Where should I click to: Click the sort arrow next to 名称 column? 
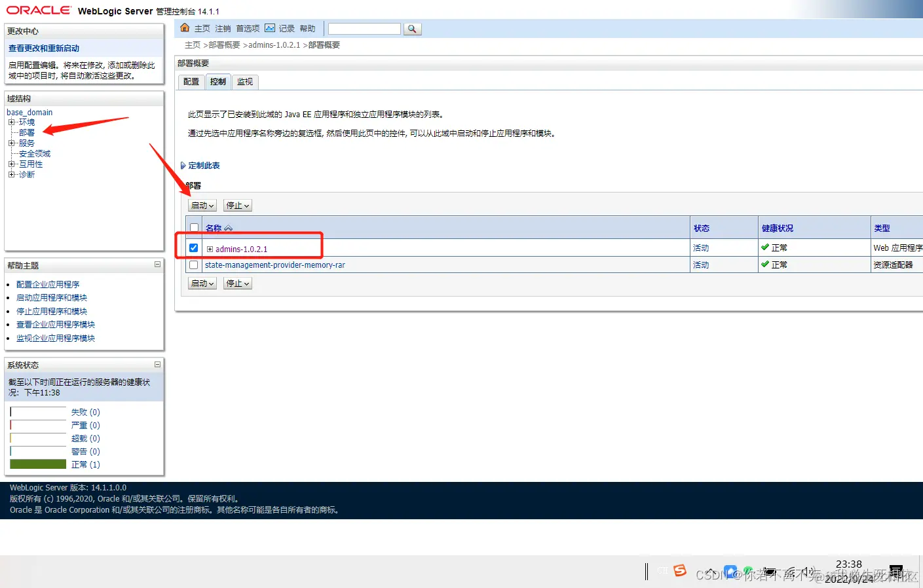(x=228, y=229)
